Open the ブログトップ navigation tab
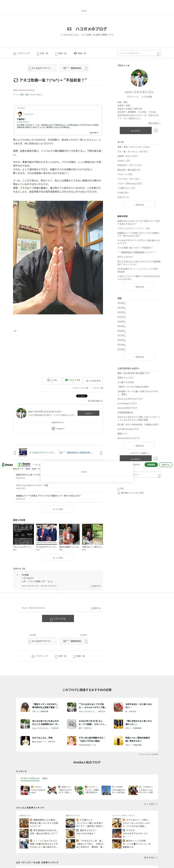The height and width of the screenshot is (868, 174). (x=21, y=53)
